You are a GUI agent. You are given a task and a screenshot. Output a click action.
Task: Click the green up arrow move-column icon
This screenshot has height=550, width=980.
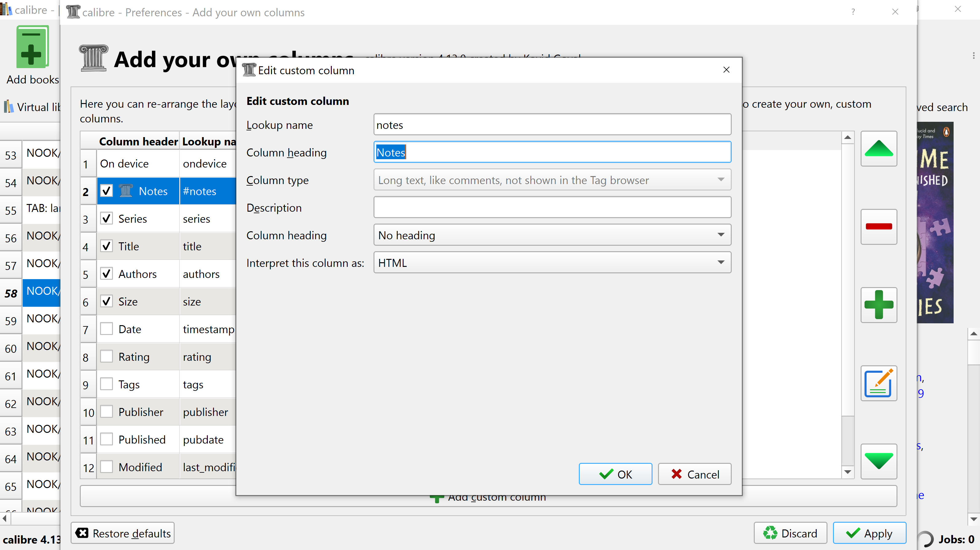[x=878, y=148]
